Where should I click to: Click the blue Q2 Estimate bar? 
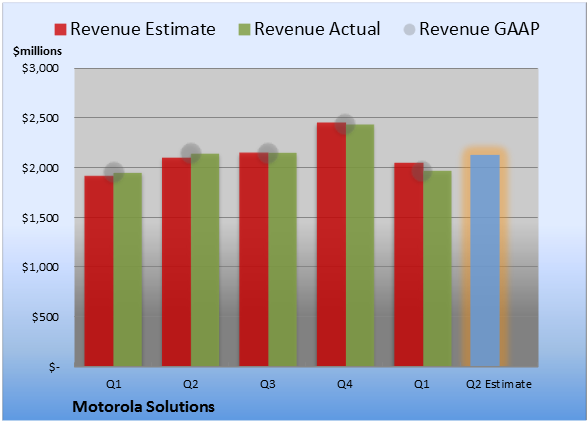tap(485, 261)
